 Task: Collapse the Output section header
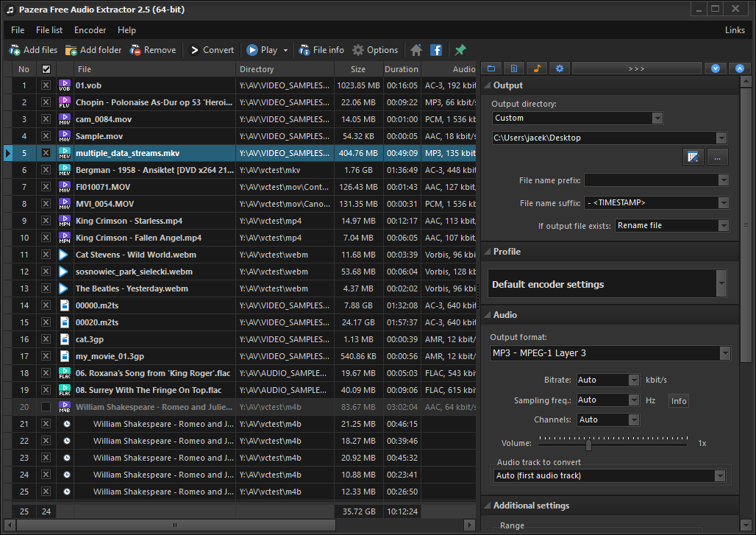610,85
